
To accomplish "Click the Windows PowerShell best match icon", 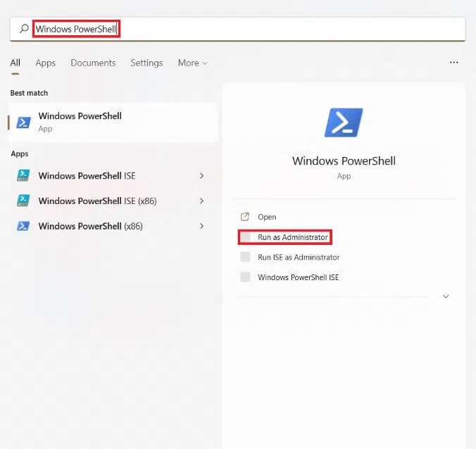I will (x=23, y=122).
